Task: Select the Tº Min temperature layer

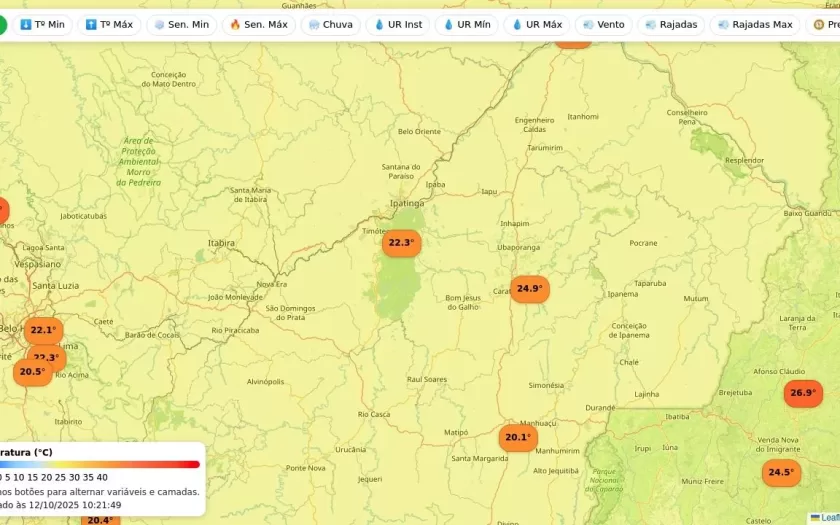Action: coord(42,24)
